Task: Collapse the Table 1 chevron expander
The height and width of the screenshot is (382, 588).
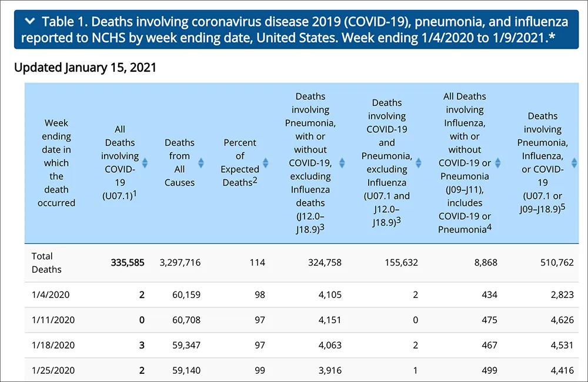Action: coord(30,21)
